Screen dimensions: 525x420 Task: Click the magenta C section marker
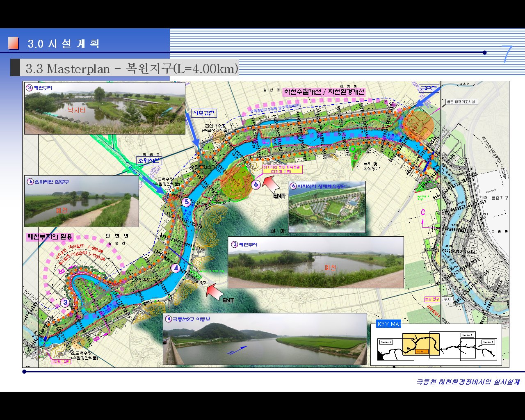423,212
